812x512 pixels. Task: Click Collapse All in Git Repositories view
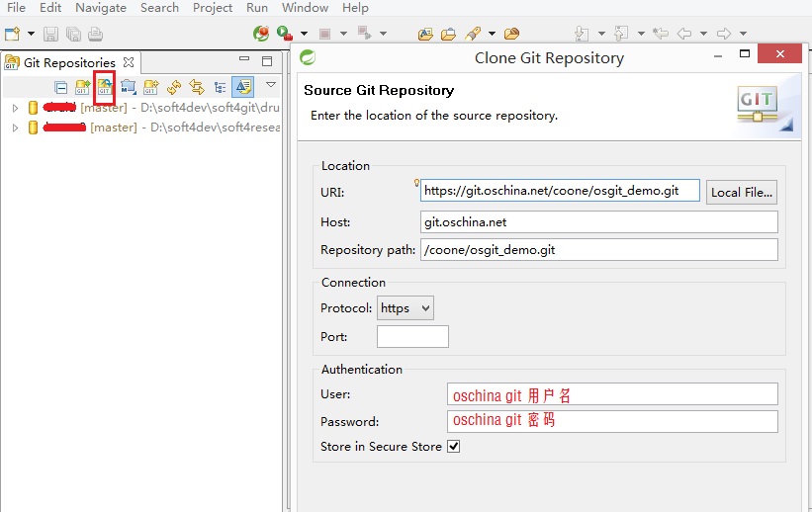(x=61, y=87)
